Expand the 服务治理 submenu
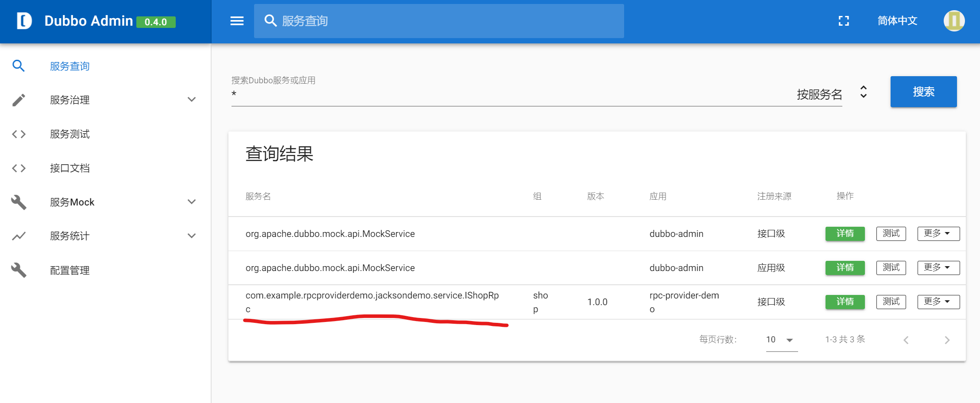The height and width of the screenshot is (403, 980). (x=192, y=100)
